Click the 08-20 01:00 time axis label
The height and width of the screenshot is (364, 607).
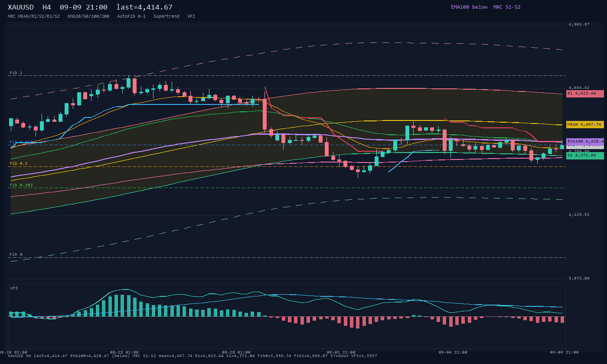click(x=13, y=352)
